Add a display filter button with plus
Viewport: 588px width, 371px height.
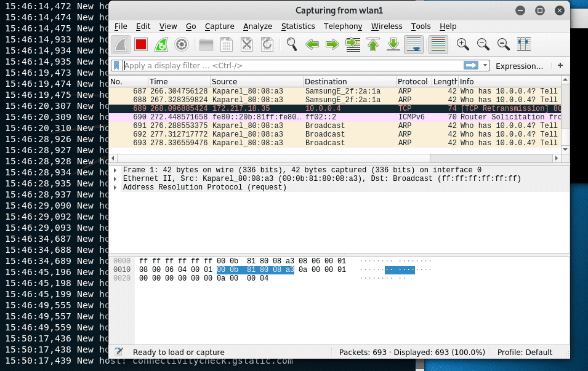click(x=560, y=66)
